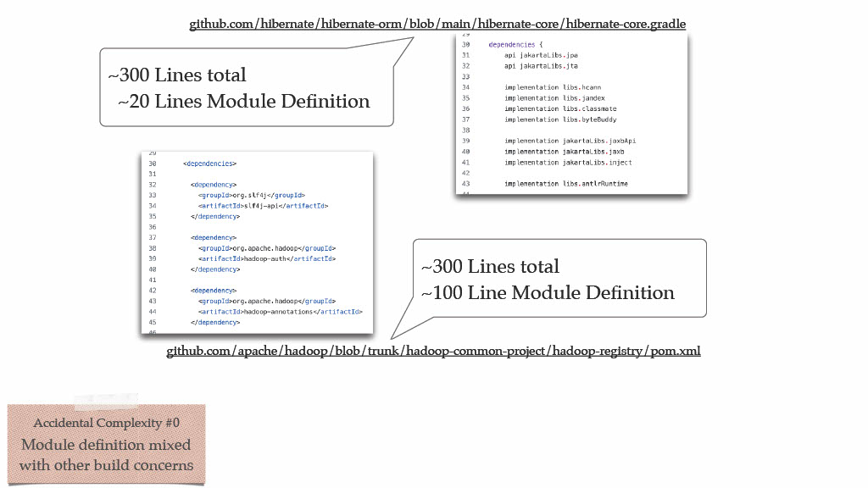The image size is (868, 488).
Task: Open the hibernate-core.gradle GitHub link
Action: 437,24
